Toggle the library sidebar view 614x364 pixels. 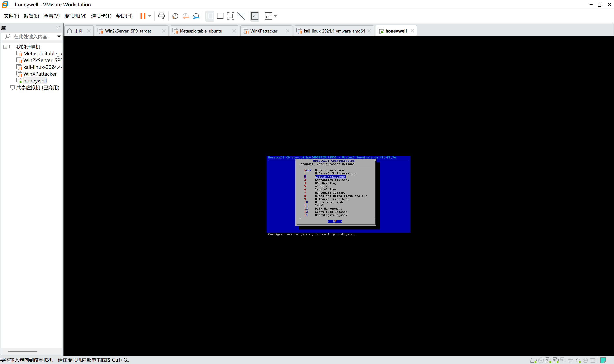pyautogui.click(x=210, y=16)
